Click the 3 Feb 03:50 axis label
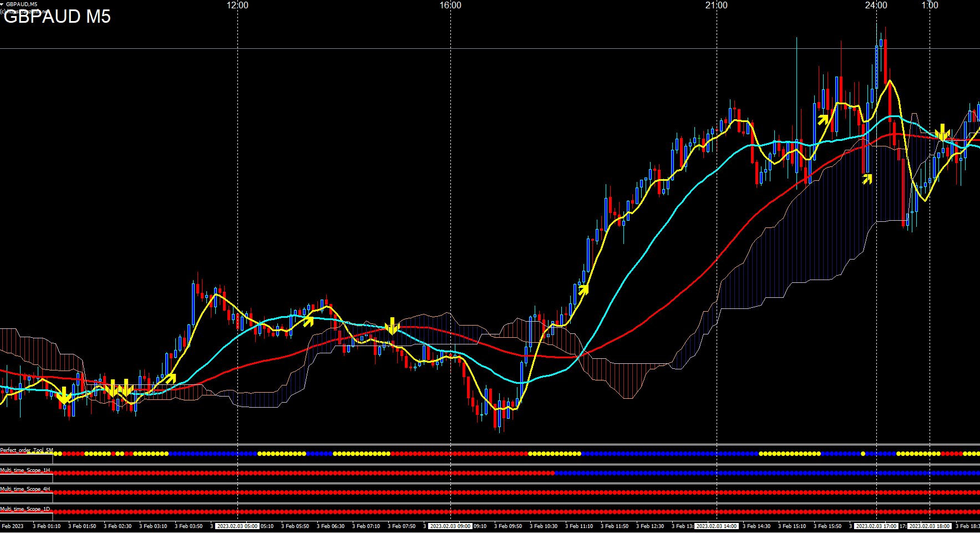Viewport: 980px width, 533px height. pyautogui.click(x=189, y=526)
